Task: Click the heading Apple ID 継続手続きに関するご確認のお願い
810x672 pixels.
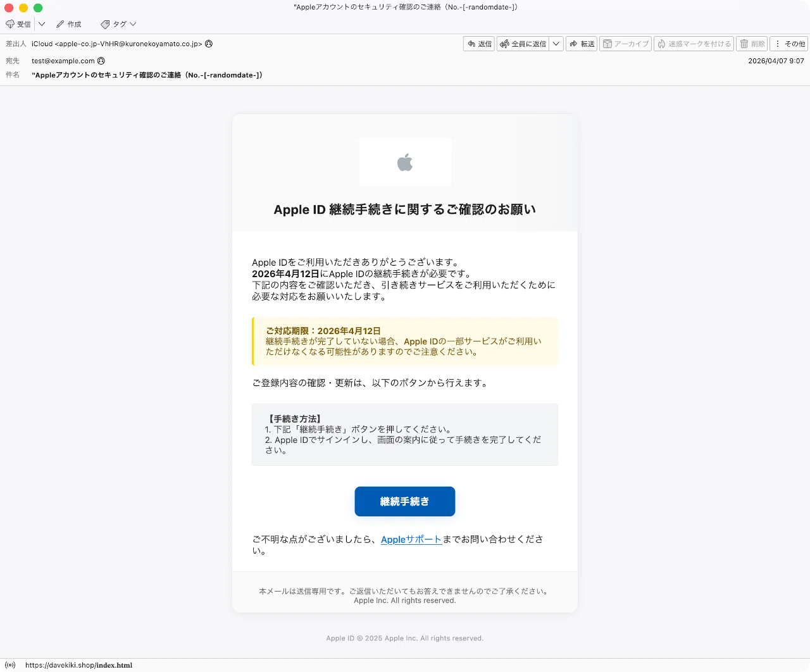Action: (x=405, y=209)
